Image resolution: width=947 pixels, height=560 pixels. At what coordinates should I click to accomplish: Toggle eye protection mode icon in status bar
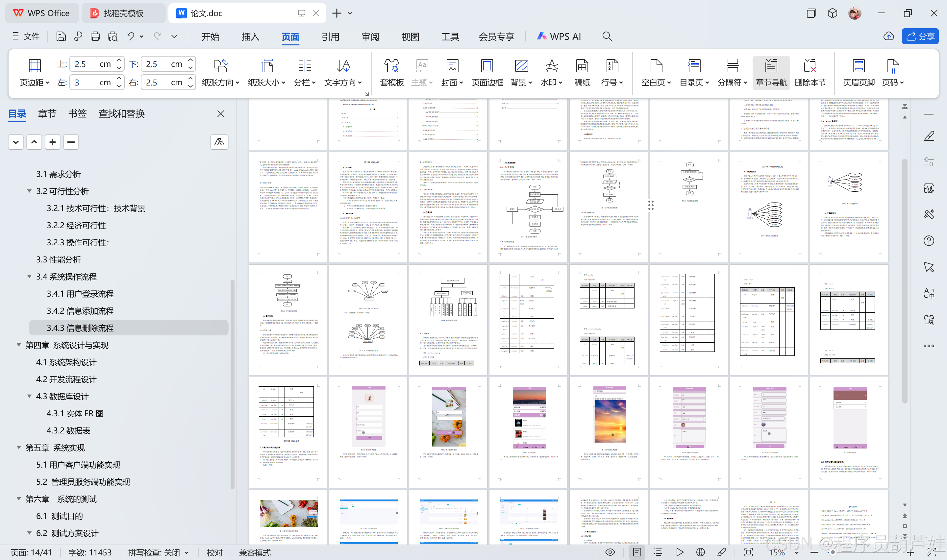pos(610,552)
